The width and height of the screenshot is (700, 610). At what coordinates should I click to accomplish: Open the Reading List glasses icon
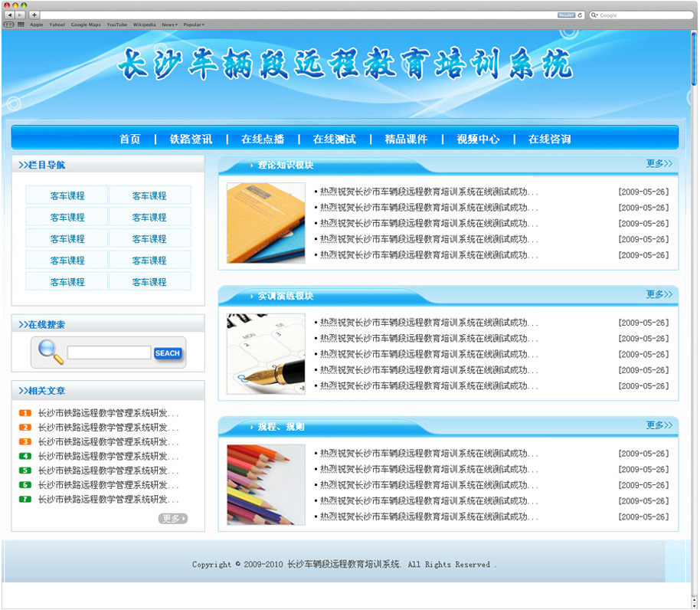pos(9,25)
